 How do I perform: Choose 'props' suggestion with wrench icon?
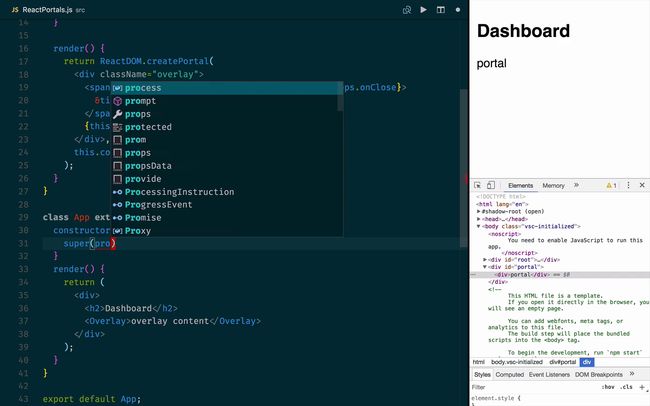pos(226,114)
